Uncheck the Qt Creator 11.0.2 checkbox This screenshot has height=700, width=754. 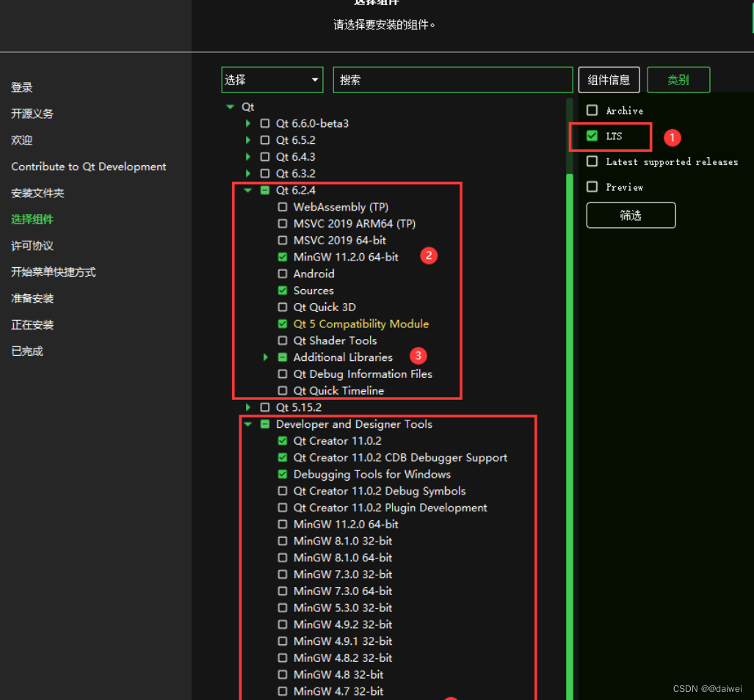(x=283, y=441)
